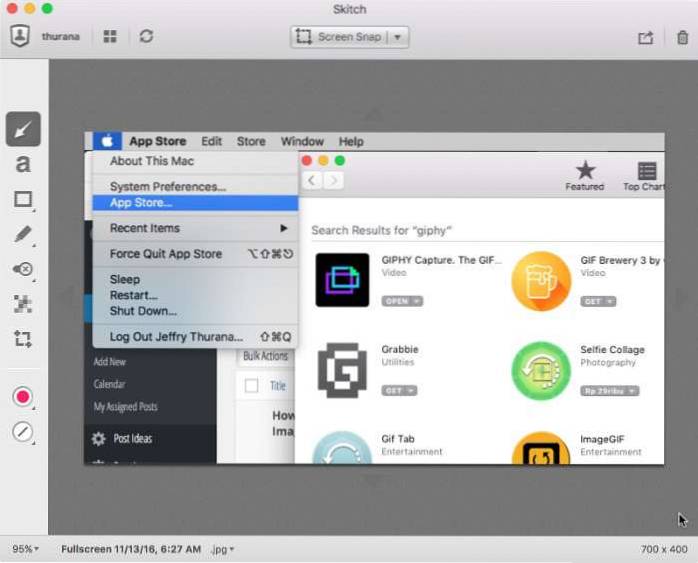Image resolution: width=698 pixels, height=563 pixels.
Task: Open the Help menu bar item
Action: 351,142
